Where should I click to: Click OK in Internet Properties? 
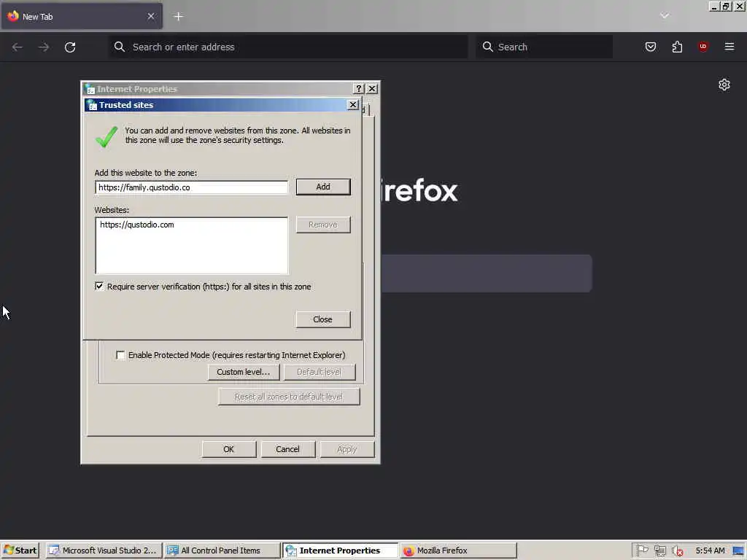click(228, 449)
